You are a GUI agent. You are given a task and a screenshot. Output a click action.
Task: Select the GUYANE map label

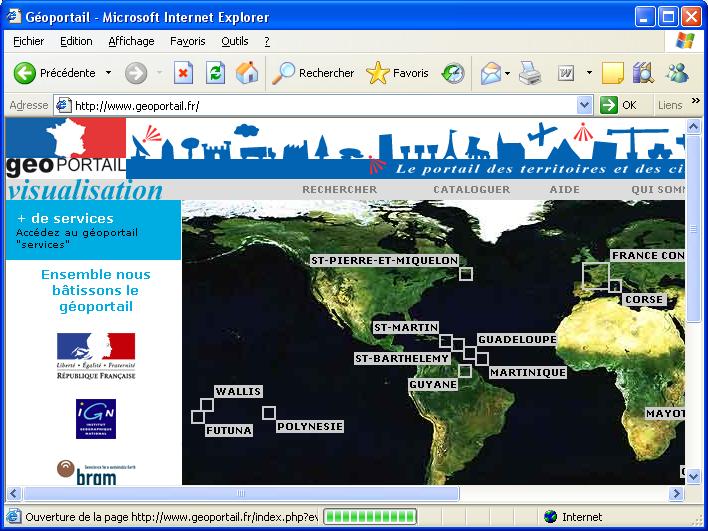point(433,385)
